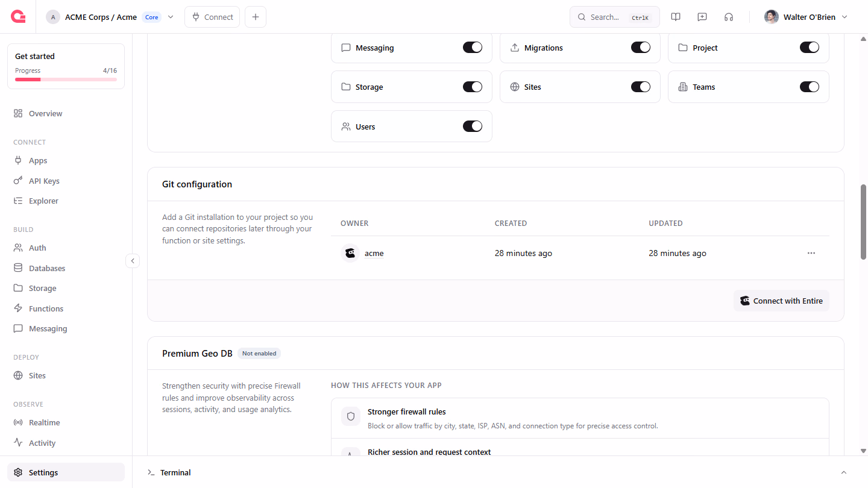Click the 'Premium Geo DB' heading

[197, 354]
